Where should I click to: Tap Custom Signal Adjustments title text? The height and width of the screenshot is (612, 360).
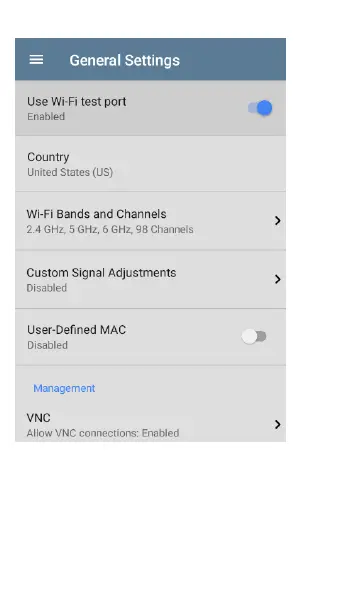click(x=101, y=272)
